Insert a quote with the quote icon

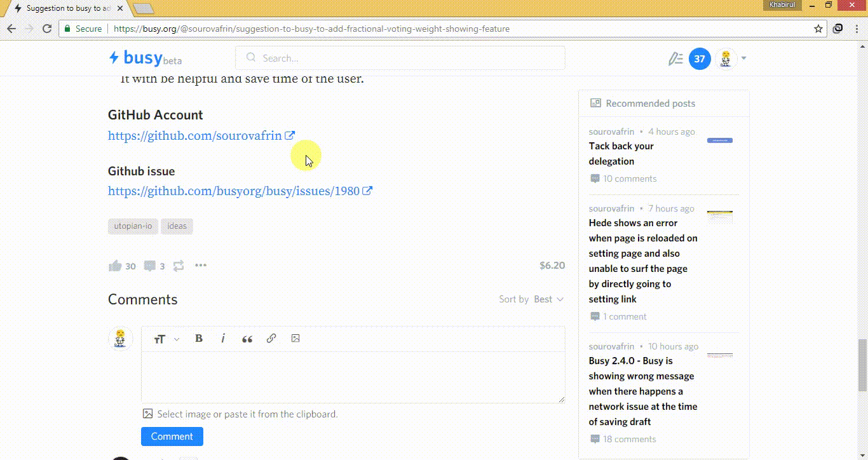(247, 339)
